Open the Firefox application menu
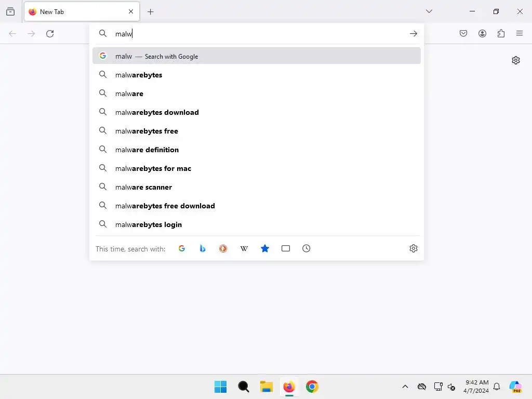532x399 pixels. (x=520, y=33)
